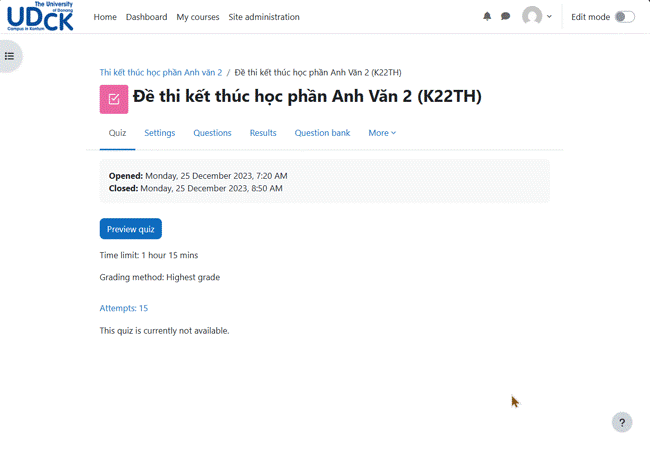Open the Results tab
650x450 pixels.
(263, 133)
